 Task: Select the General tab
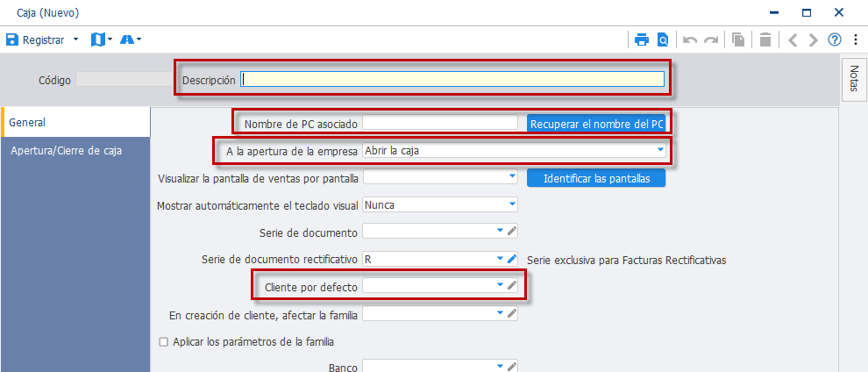pos(75,122)
